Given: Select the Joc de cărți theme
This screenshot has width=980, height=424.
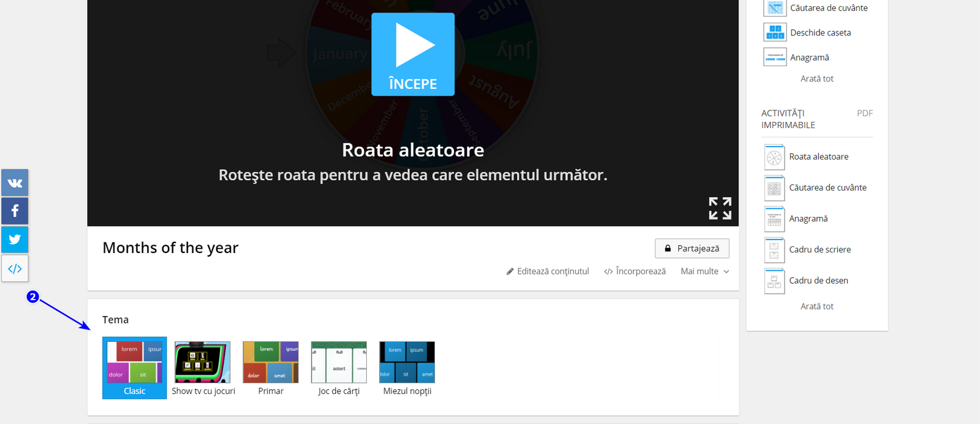Looking at the screenshot, I should tap(339, 368).
